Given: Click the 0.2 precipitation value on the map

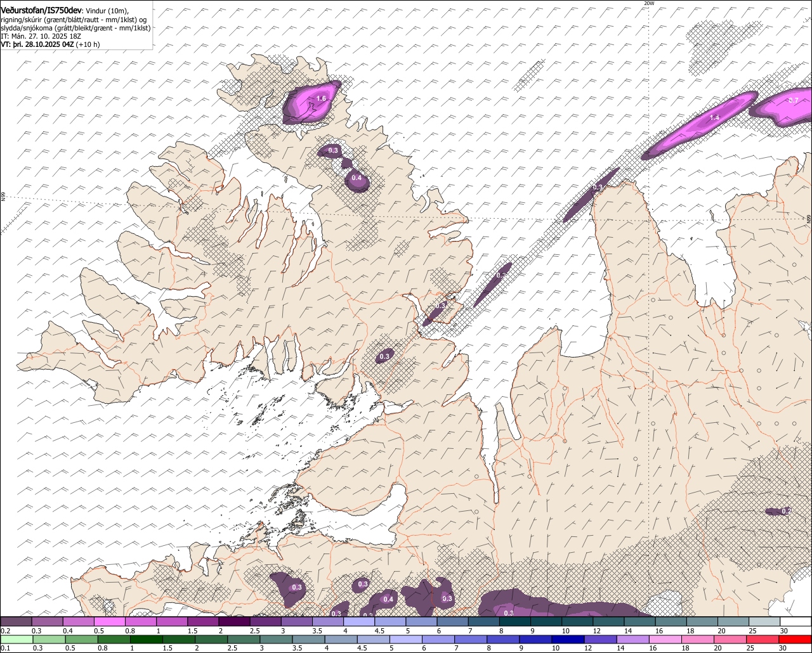Looking at the screenshot, I should (786, 511).
